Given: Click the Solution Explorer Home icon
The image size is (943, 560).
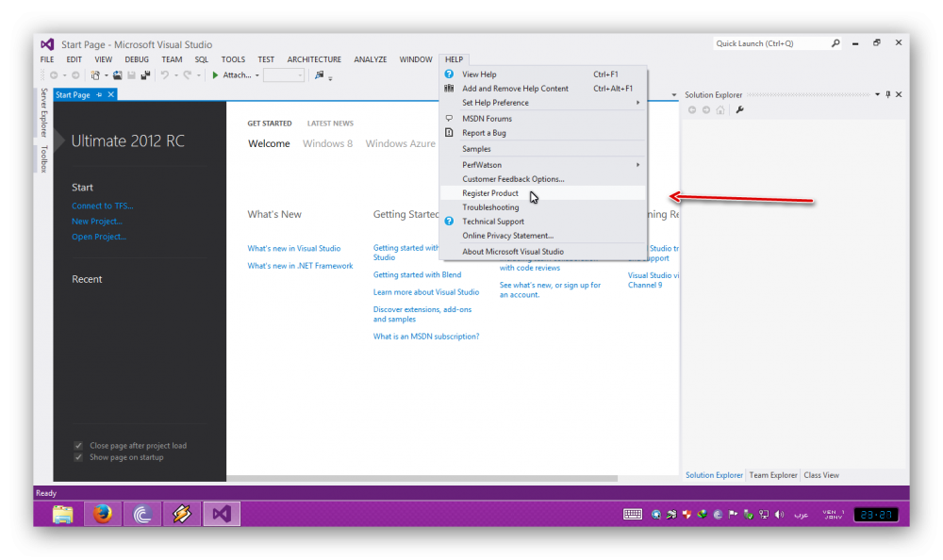Looking at the screenshot, I should pos(720,110).
